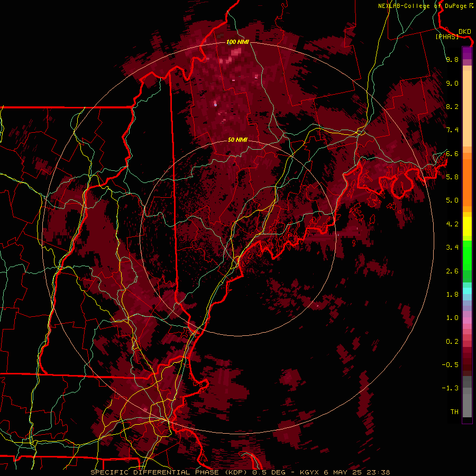The image size is (476, 476).
Task: Click the 9.8 value on color scale
Action: tap(452, 59)
